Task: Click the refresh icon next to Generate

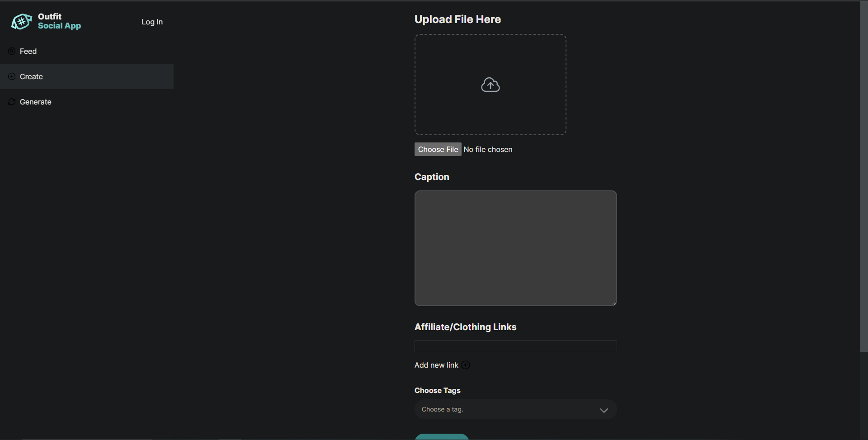Action: (11, 102)
